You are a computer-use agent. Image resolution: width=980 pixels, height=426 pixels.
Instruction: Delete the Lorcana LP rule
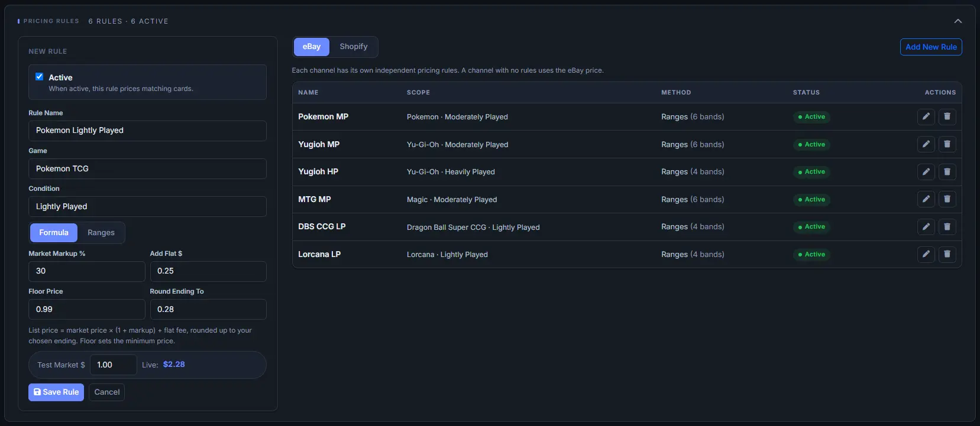point(947,254)
